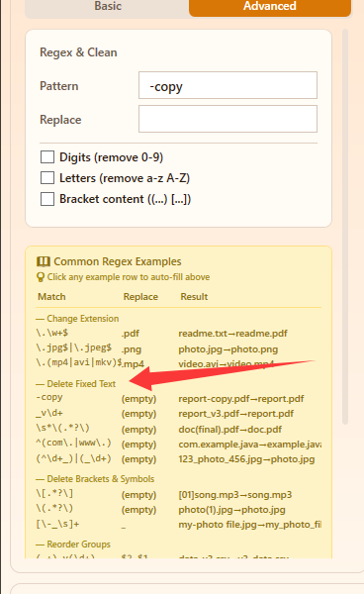Pick the \[.*?\] brackets example row
Image resolution: width=364 pixels, height=594 pixels.
tap(179, 494)
